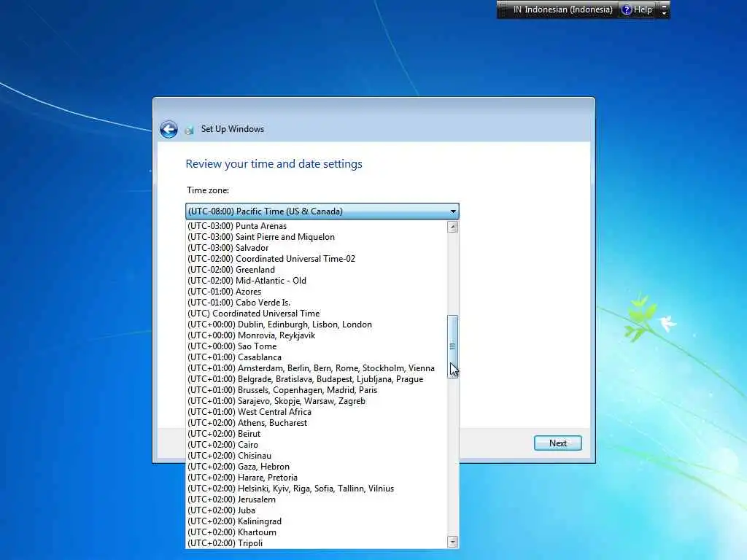Select (UTC+02:00) Jerusalem
The height and width of the screenshot is (560, 747).
pos(317,499)
